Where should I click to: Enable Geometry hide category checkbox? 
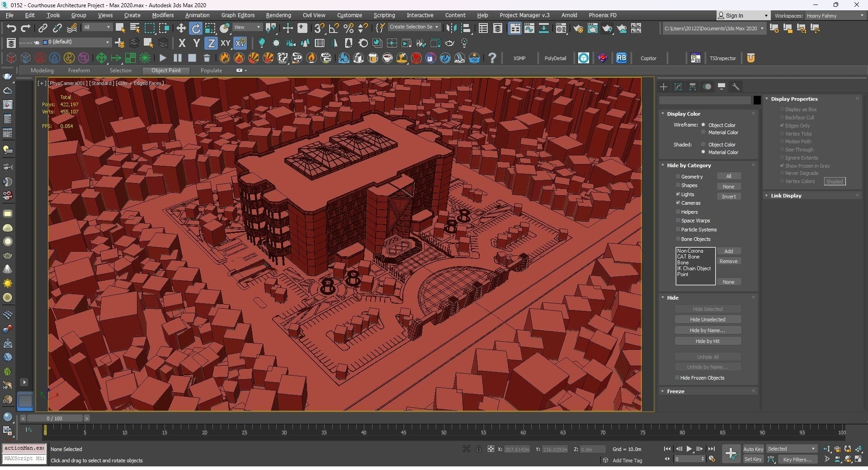coord(678,176)
